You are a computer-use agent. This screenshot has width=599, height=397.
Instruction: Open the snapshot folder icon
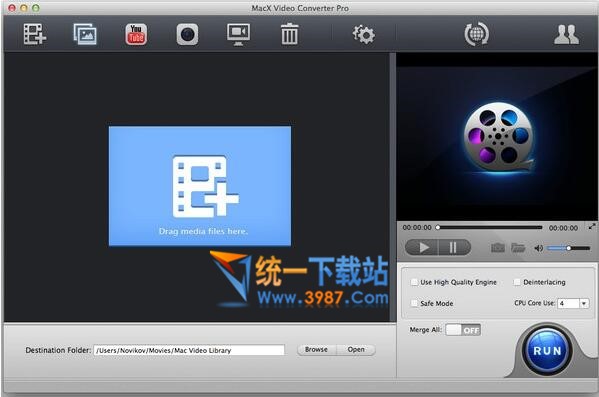[518, 248]
